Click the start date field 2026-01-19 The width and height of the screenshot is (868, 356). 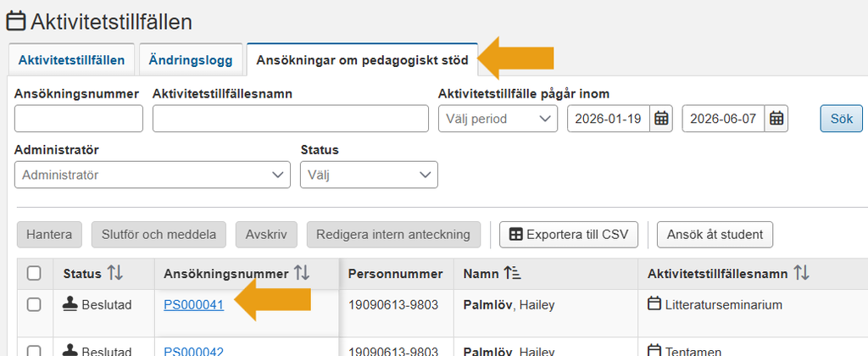coord(609,119)
